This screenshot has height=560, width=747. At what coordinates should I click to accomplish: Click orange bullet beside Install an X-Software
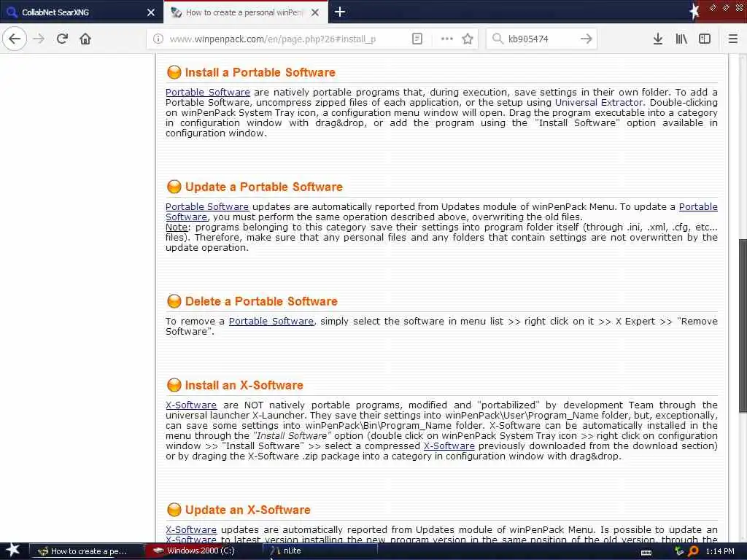174,385
